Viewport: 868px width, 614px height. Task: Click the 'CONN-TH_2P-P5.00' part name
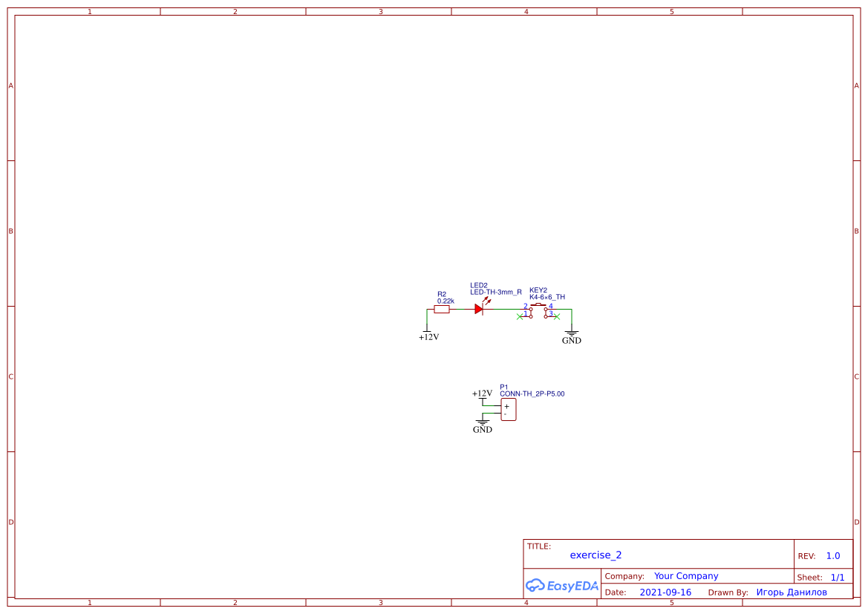tap(532, 394)
